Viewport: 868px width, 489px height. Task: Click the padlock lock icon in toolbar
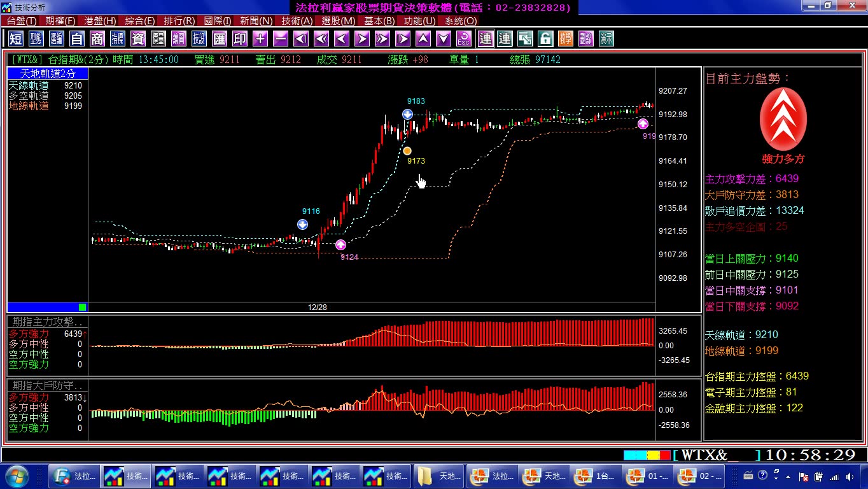tap(545, 39)
